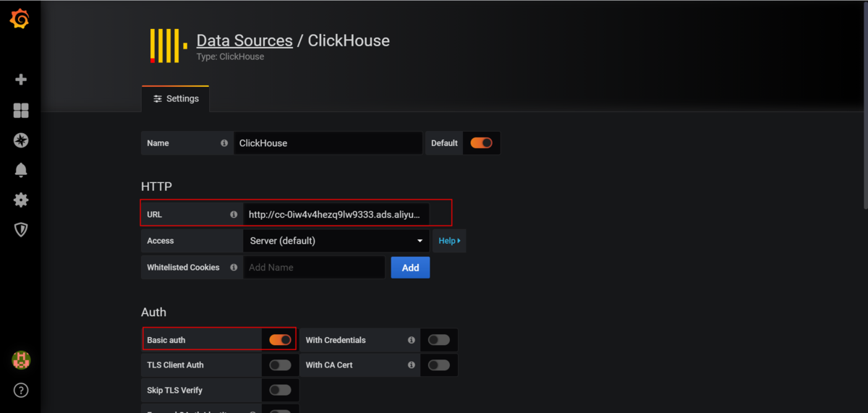
Task: Click info icon beside With CA Cert
Action: [x=411, y=365]
